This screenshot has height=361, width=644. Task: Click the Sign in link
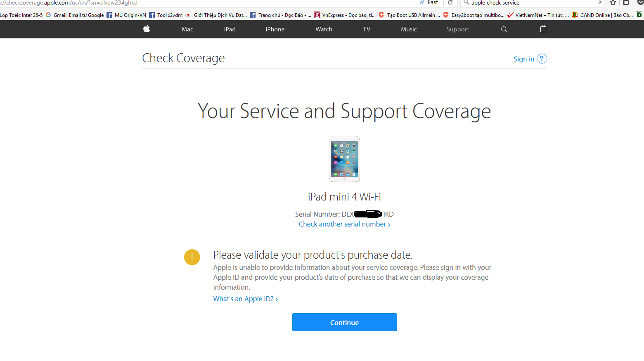524,59
